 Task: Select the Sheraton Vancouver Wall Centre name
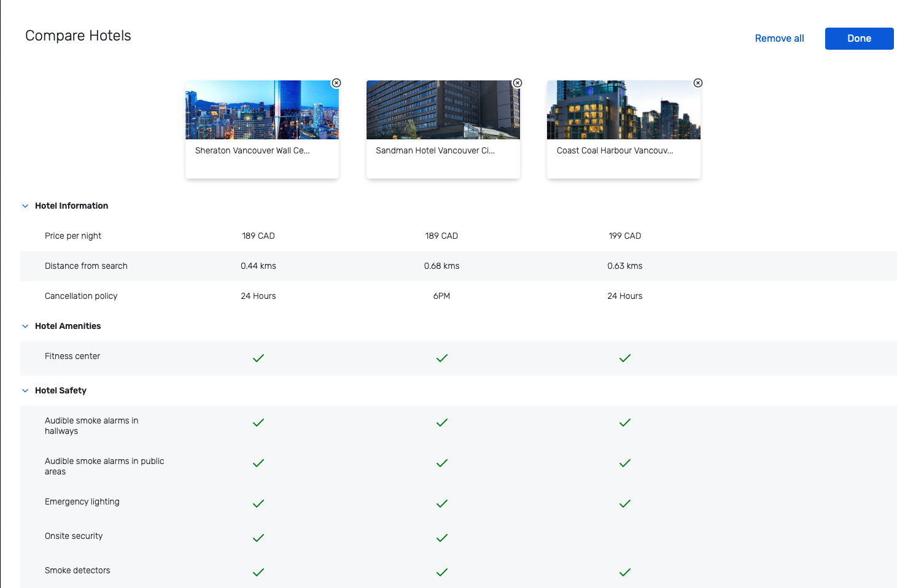coord(252,150)
